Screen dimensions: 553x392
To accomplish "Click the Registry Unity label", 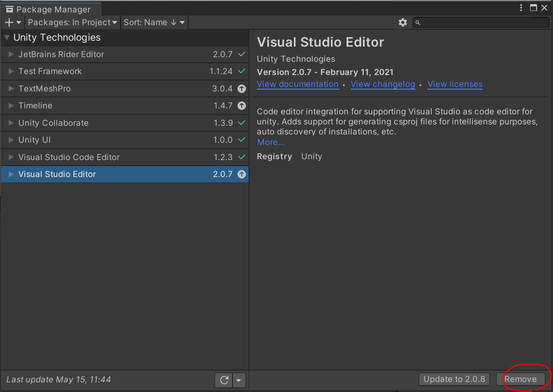I will [x=289, y=156].
